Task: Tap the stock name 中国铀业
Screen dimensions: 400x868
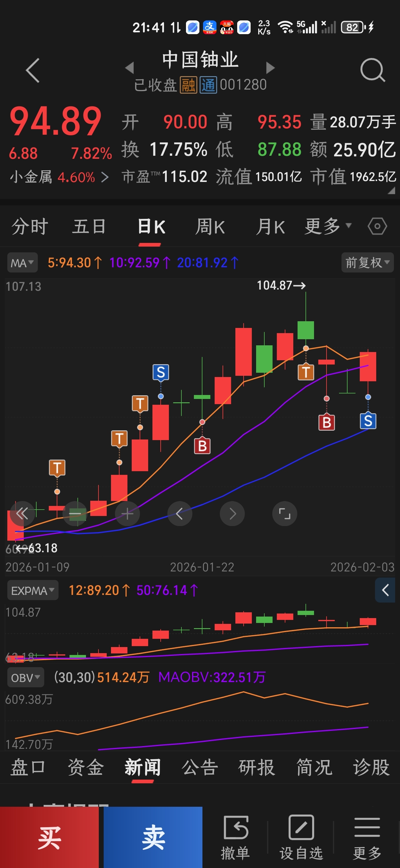Action: coord(200,60)
